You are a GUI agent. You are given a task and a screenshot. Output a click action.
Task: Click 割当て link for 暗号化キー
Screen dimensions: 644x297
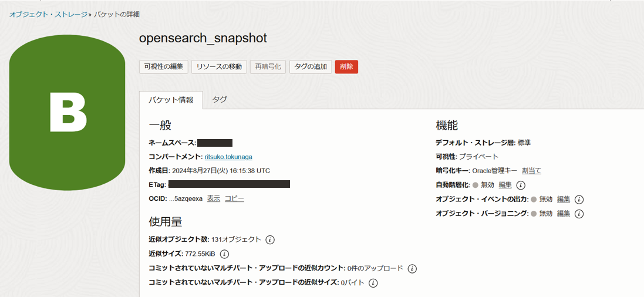coord(531,171)
